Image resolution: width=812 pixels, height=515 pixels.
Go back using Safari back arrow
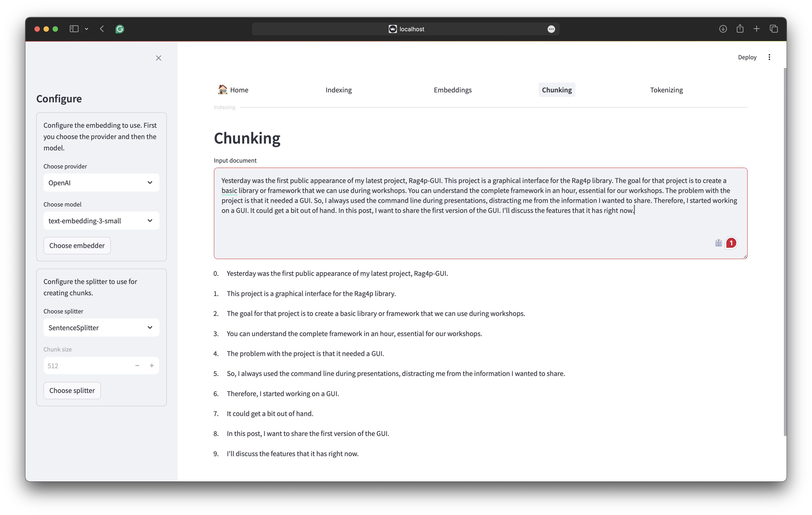point(102,29)
